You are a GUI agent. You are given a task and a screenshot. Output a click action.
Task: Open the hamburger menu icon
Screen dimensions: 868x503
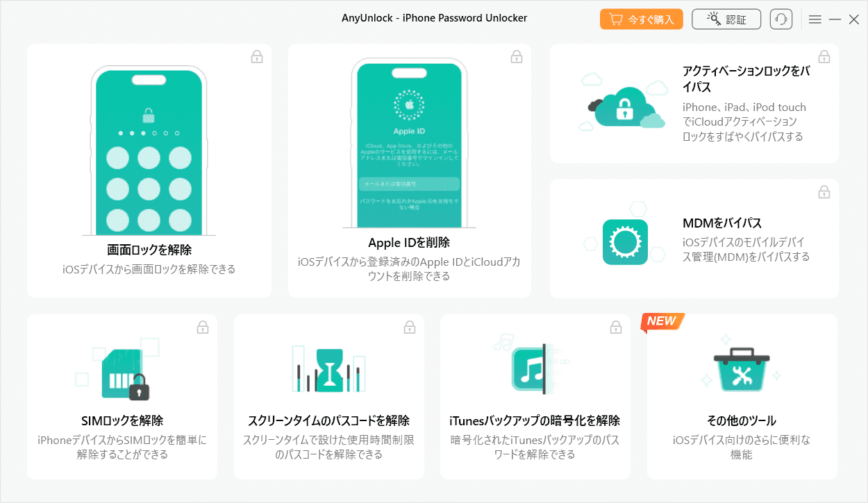(815, 20)
